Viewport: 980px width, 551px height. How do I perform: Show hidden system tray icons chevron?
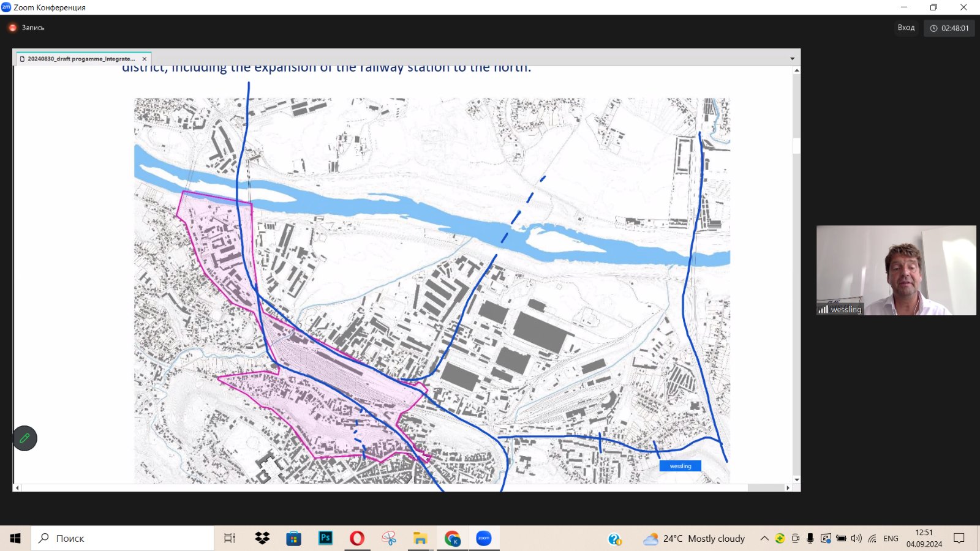click(x=764, y=538)
